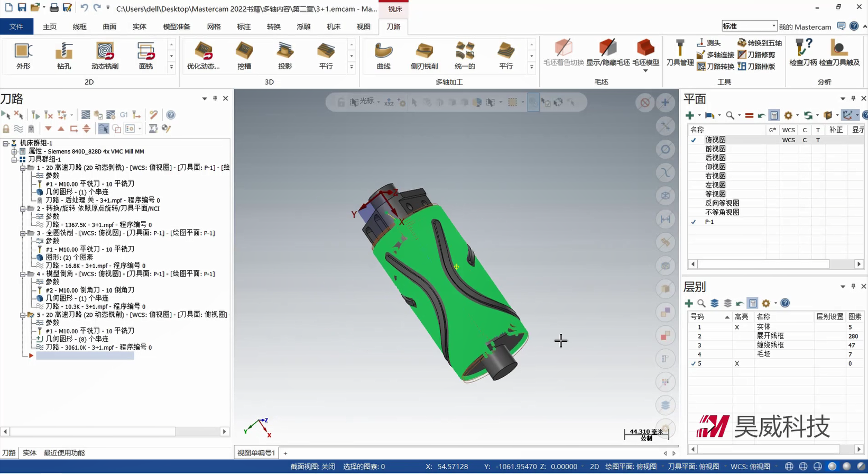Expand the 3D toolpath gallery
This screenshot has width=868, height=474.
point(352,67)
